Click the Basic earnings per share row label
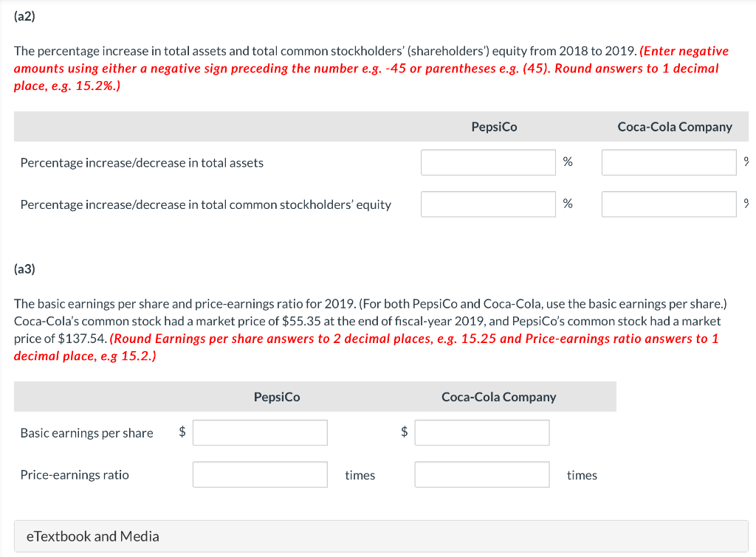756x557 pixels. [86, 433]
